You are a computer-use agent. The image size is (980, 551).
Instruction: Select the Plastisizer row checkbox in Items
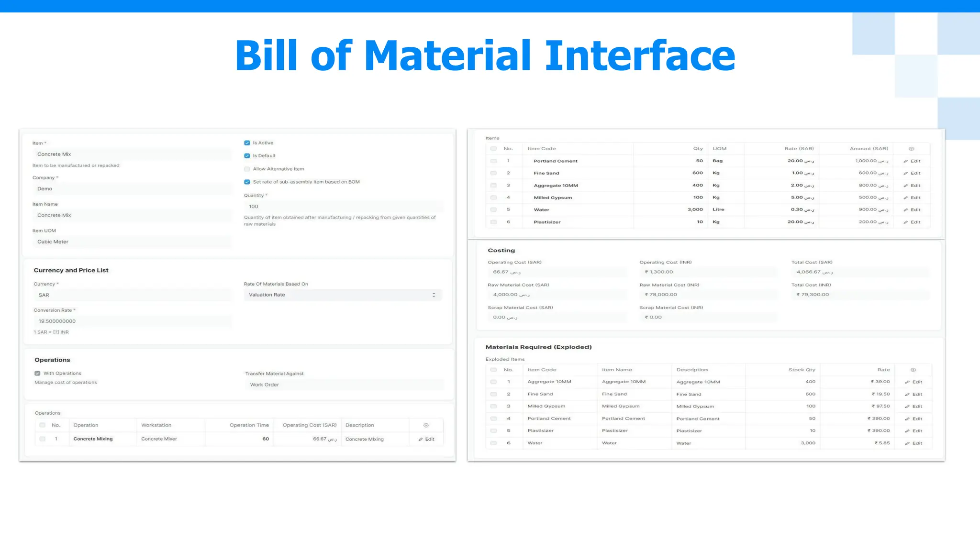[493, 222]
